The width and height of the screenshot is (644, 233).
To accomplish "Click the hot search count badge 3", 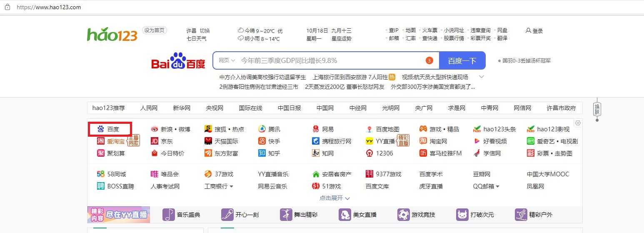I will pos(429,60).
